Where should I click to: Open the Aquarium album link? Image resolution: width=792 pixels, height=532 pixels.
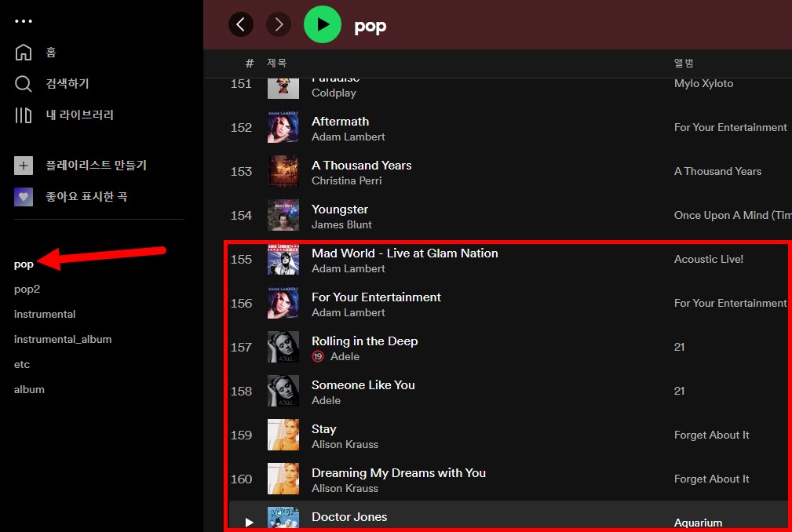pyautogui.click(x=698, y=523)
